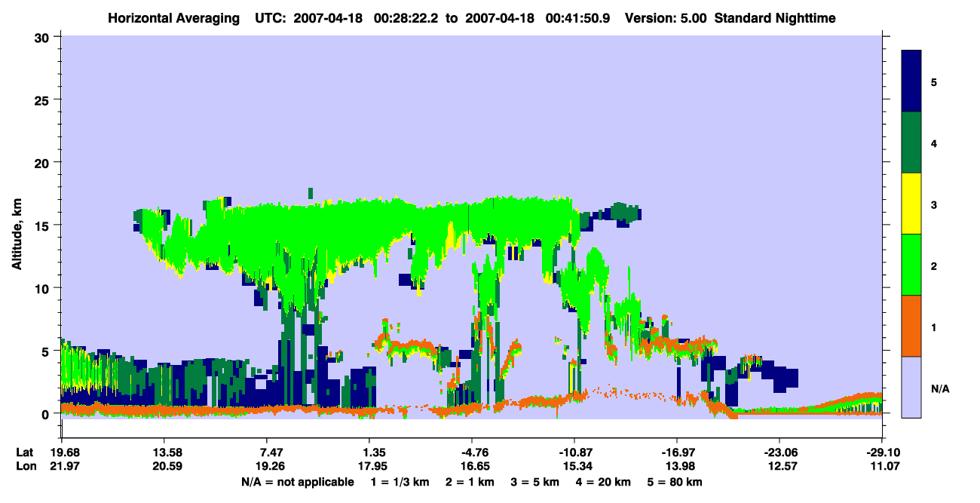The width and height of the screenshot is (980, 503).
Task: Click the lavender N/A colorbar segment
Action: tap(911, 387)
